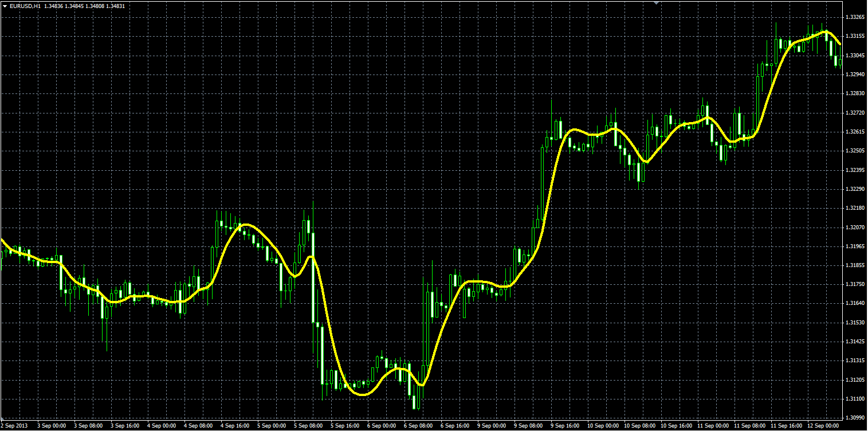Click the 1.31315 price scale label
This screenshot has width=868, height=431.
click(855, 361)
